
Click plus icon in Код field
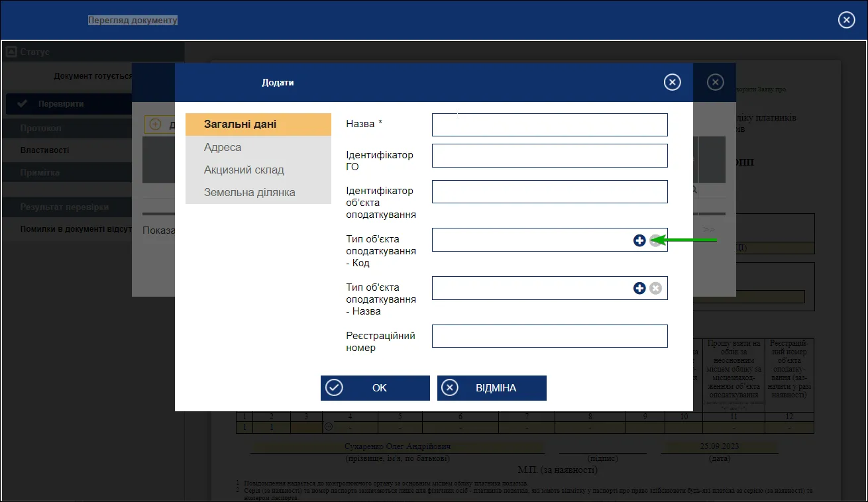[x=639, y=240]
